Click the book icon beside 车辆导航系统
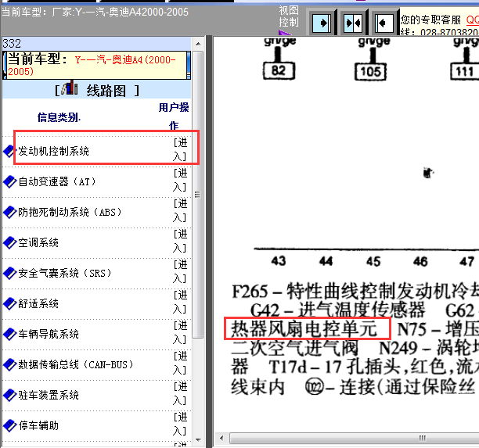Viewport: 479px width, 448px height. pyautogui.click(x=9, y=334)
